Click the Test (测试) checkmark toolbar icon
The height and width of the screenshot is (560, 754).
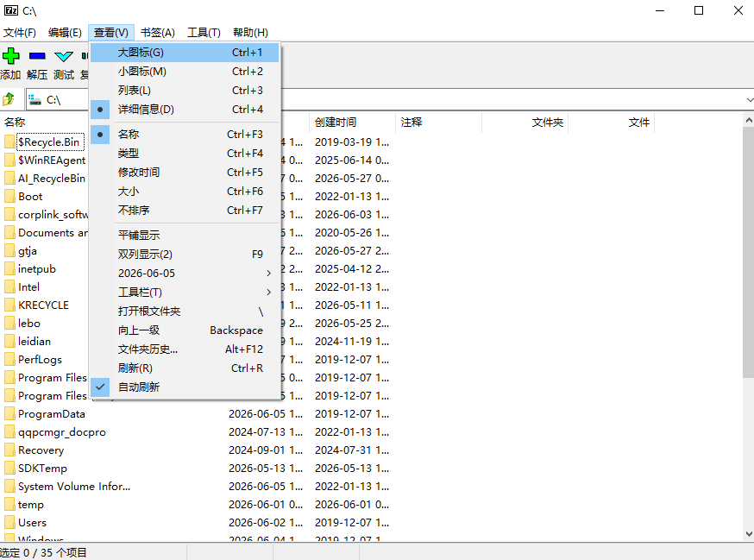click(x=64, y=56)
